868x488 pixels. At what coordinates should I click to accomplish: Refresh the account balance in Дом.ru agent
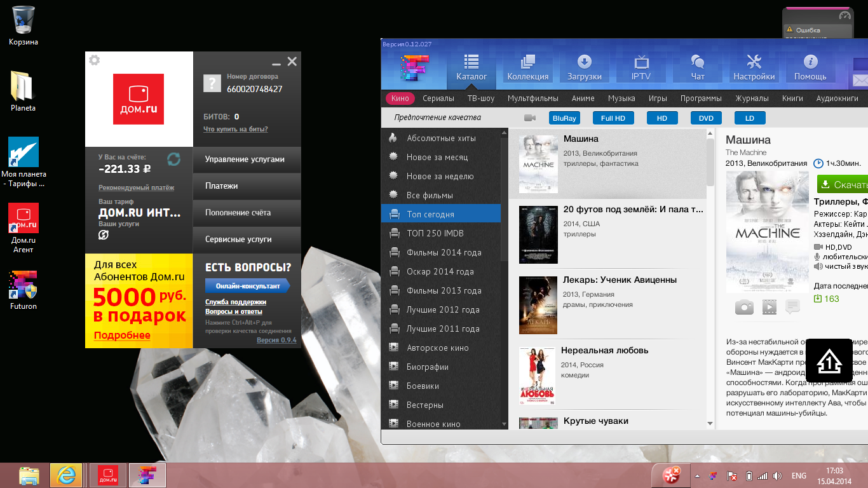(173, 159)
